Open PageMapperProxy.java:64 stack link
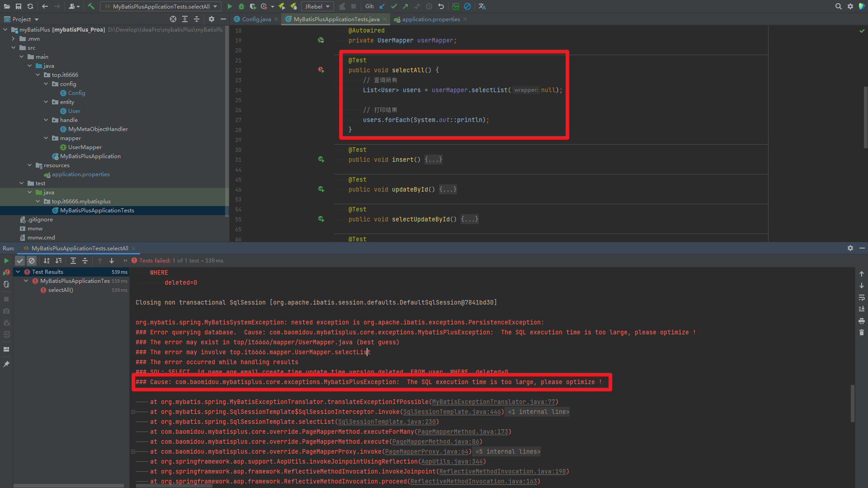The width and height of the screenshot is (868, 488). [427, 451]
